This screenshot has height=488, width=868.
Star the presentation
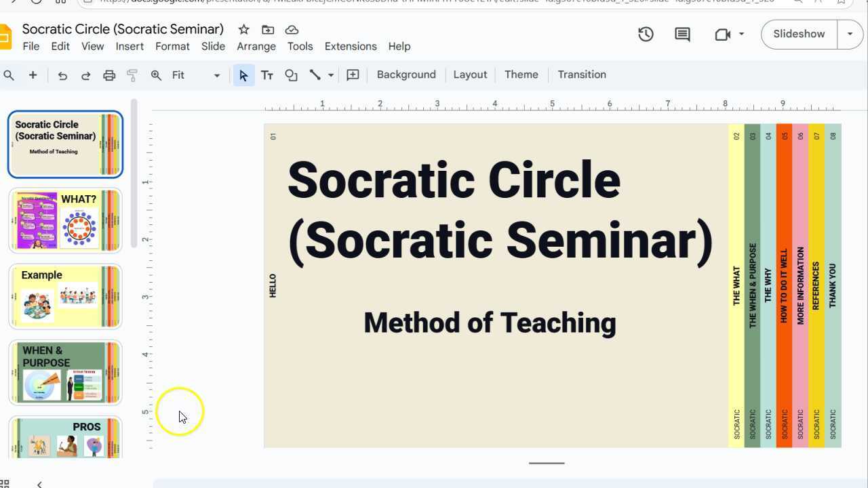(x=243, y=29)
